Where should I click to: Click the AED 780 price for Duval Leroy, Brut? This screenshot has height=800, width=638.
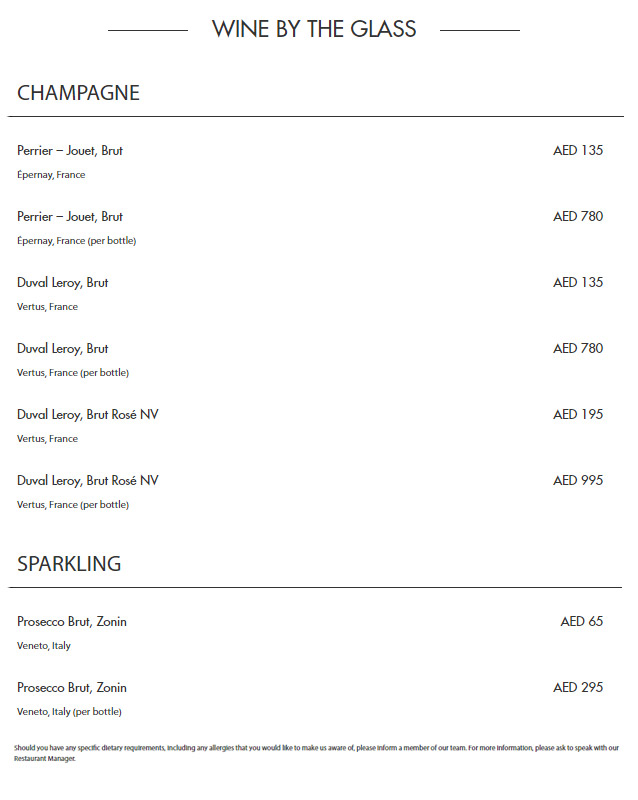click(x=578, y=349)
